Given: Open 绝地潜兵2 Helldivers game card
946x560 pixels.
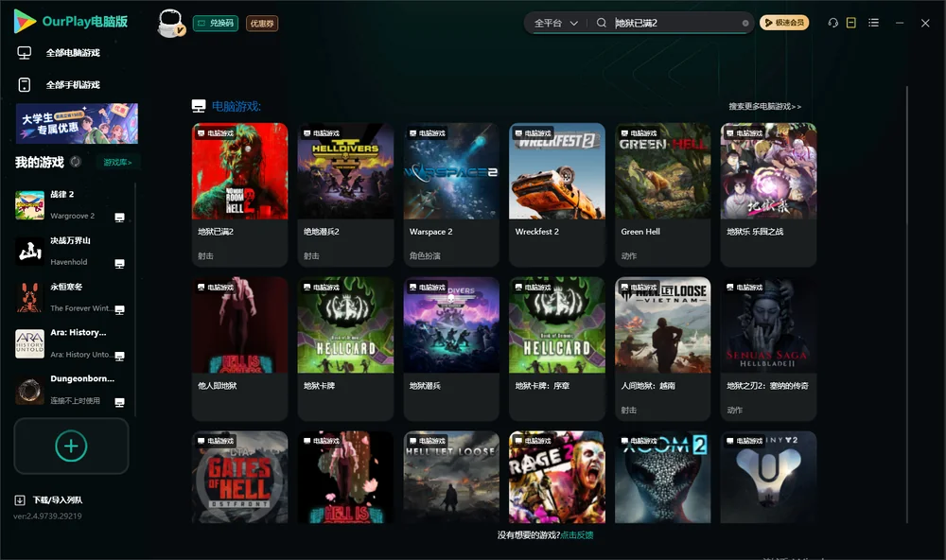Looking at the screenshot, I should tap(345, 194).
